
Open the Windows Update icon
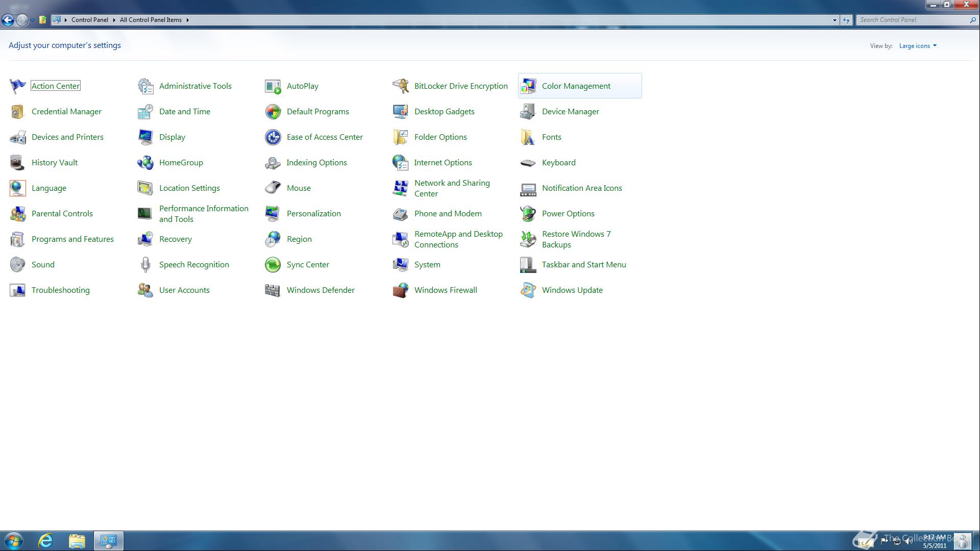click(528, 290)
